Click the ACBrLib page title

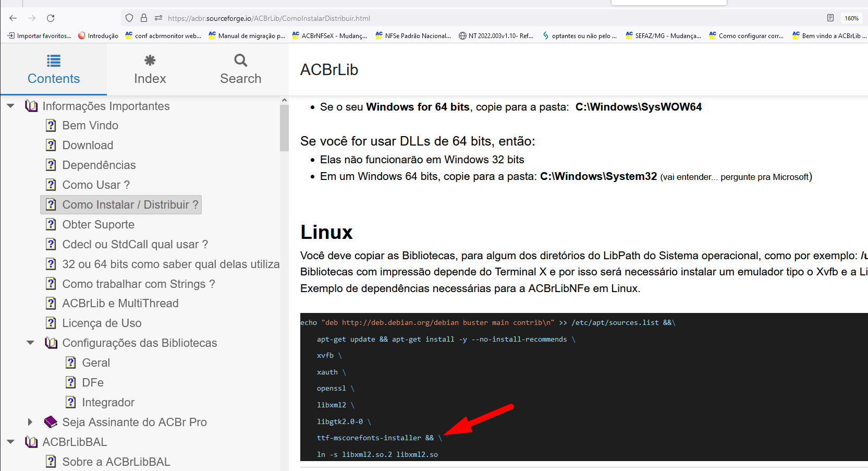coord(329,70)
